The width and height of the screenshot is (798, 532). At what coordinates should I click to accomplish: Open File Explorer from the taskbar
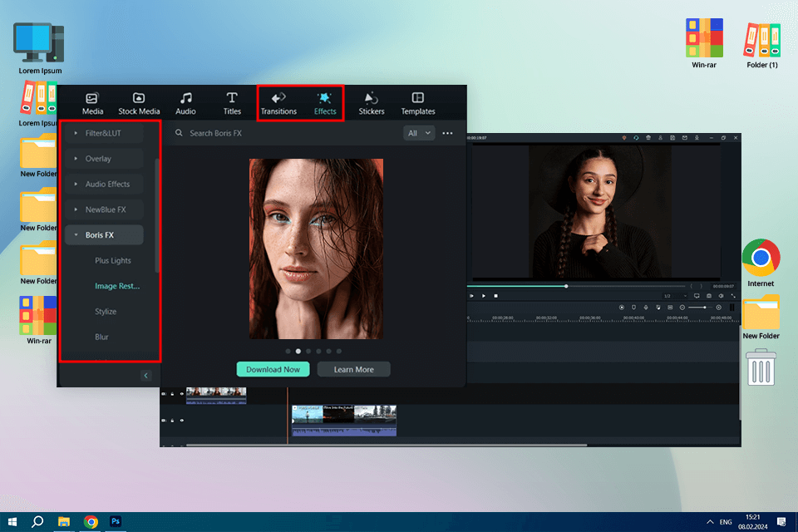64,521
